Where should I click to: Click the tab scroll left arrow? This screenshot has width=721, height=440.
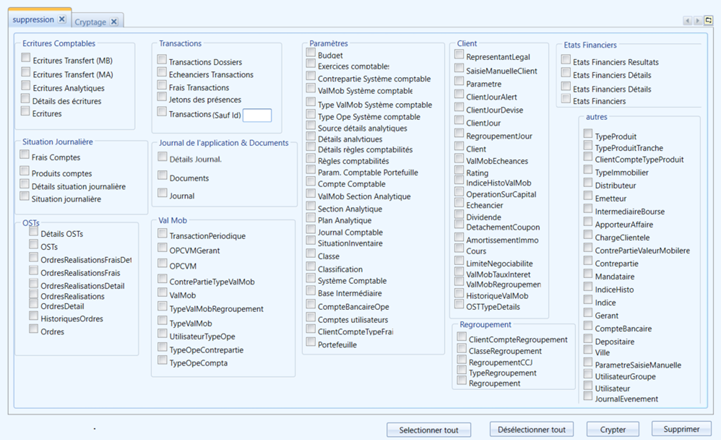click(687, 21)
